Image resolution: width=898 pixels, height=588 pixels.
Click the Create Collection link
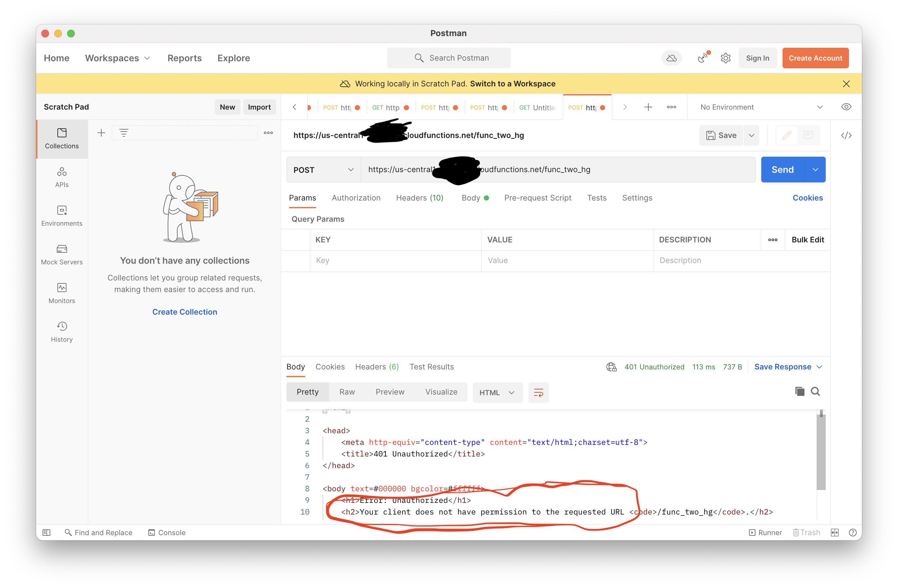point(185,312)
